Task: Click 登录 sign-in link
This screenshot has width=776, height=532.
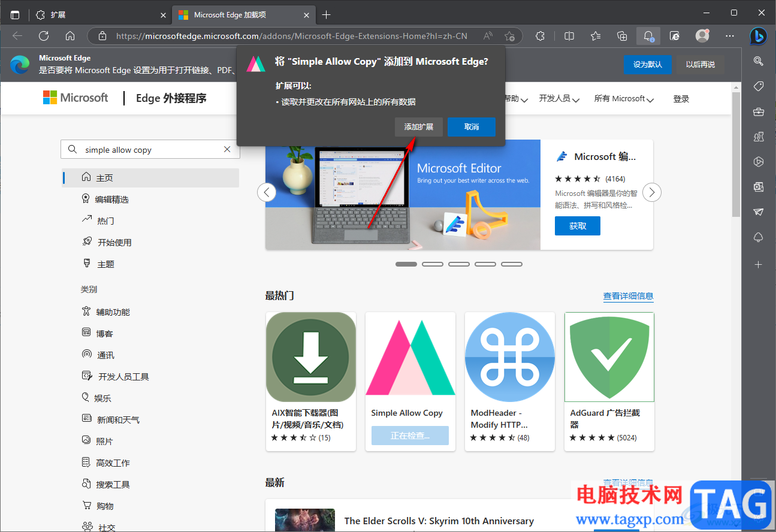Action: [681, 99]
